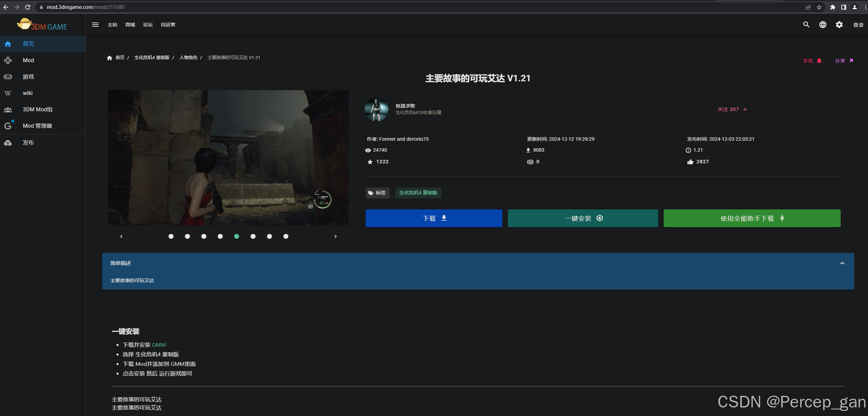Image resolution: width=868 pixels, height=416 pixels.
Task: Click the share arrow icon
Action: 851,61
